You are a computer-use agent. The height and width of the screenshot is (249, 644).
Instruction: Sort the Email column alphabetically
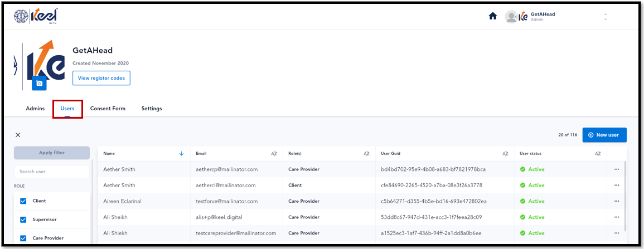coord(274,153)
